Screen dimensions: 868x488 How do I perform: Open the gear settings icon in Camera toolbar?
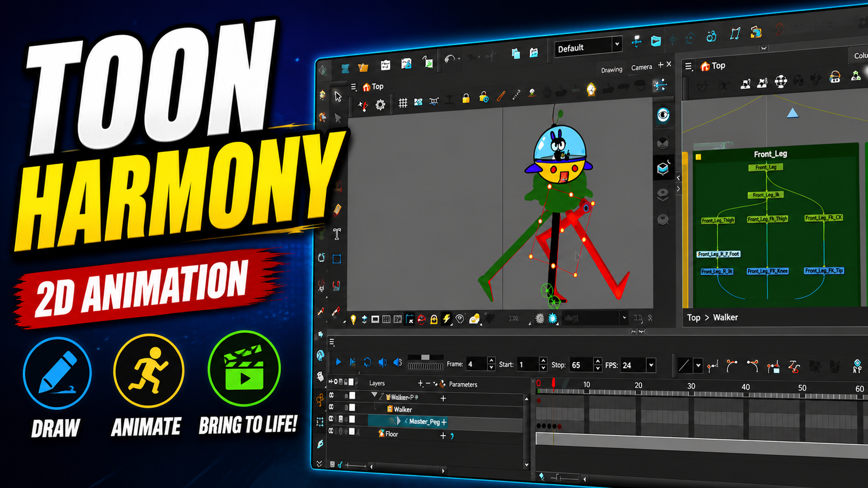coord(380,105)
